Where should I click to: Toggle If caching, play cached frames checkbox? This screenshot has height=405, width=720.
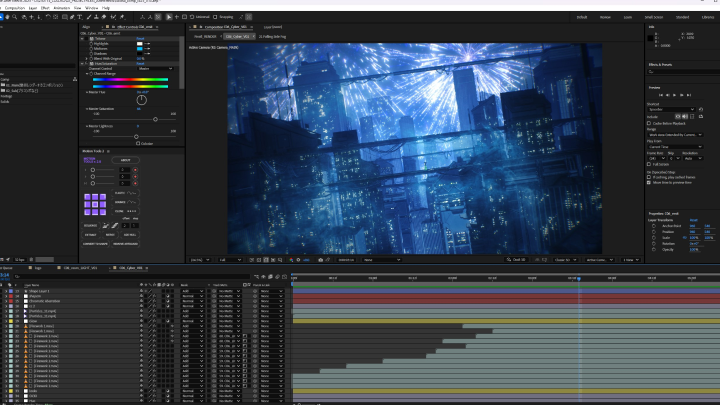click(649, 177)
